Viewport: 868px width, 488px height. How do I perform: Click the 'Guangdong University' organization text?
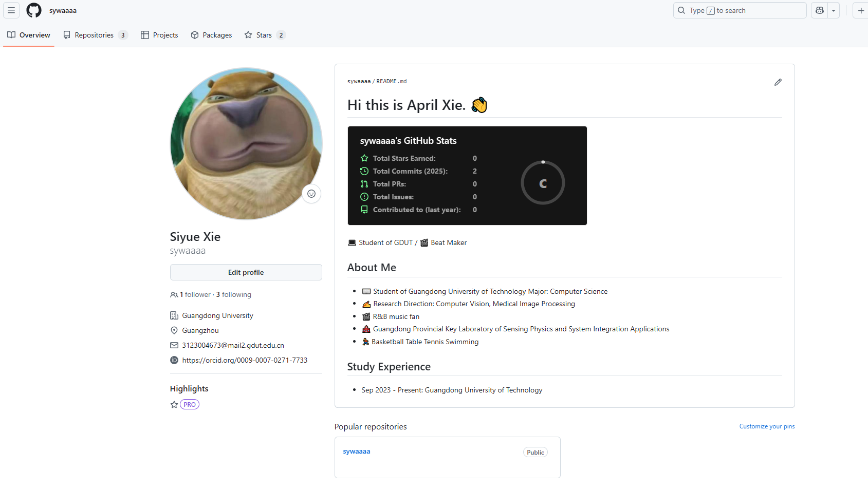tap(217, 315)
